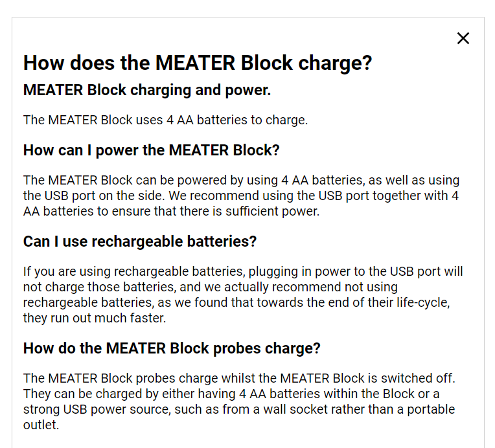
Task: Click the sentence about 4 AA batteries to charge
Action: (165, 120)
